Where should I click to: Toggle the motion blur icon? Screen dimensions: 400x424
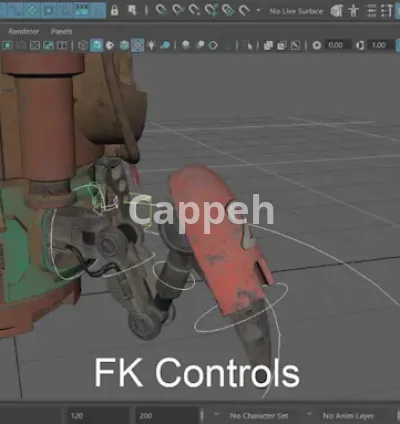pyautogui.click(x=200, y=45)
